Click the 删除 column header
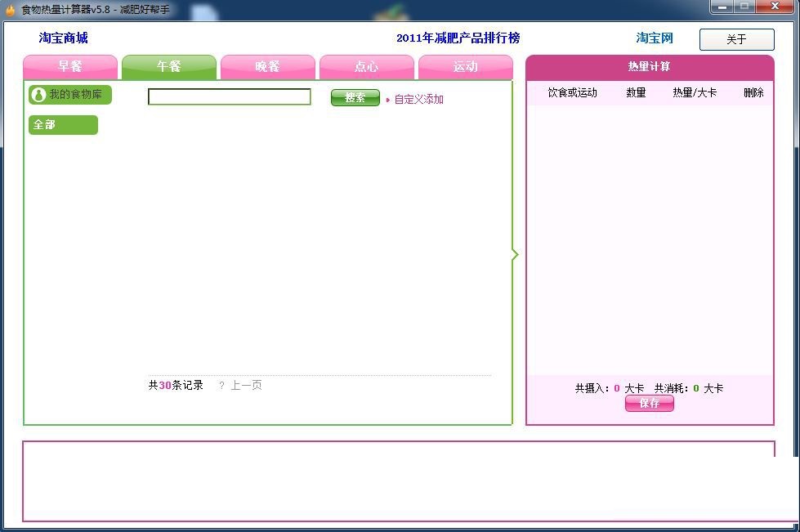The width and height of the screenshot is (800, 532). point(753,92)
